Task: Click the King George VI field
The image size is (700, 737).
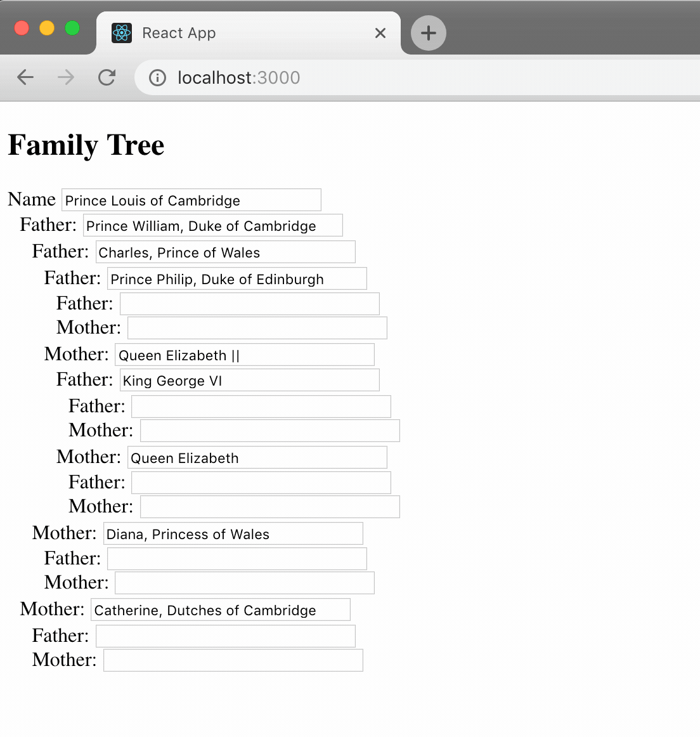Action: coord(249,380)
